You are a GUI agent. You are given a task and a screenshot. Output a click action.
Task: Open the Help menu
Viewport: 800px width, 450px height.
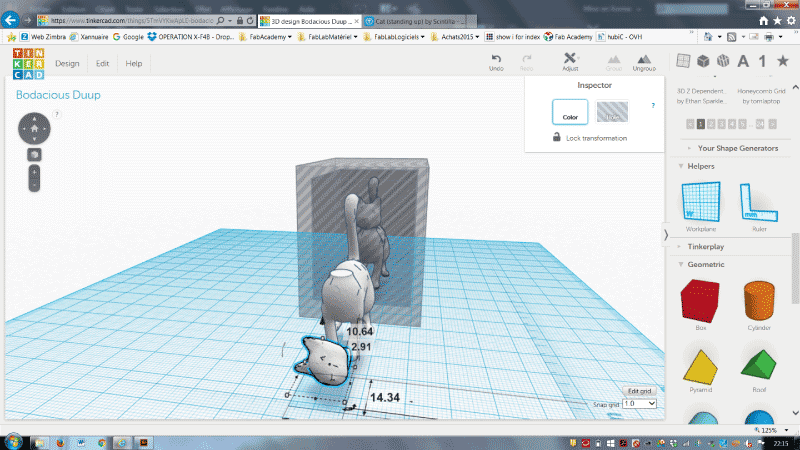[134, 63]
